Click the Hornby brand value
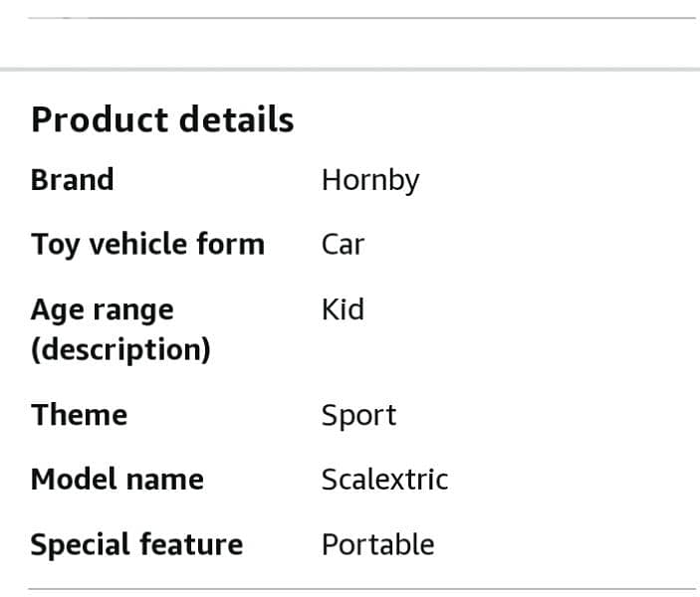700x597 pixels. click(x=369, y=180)
